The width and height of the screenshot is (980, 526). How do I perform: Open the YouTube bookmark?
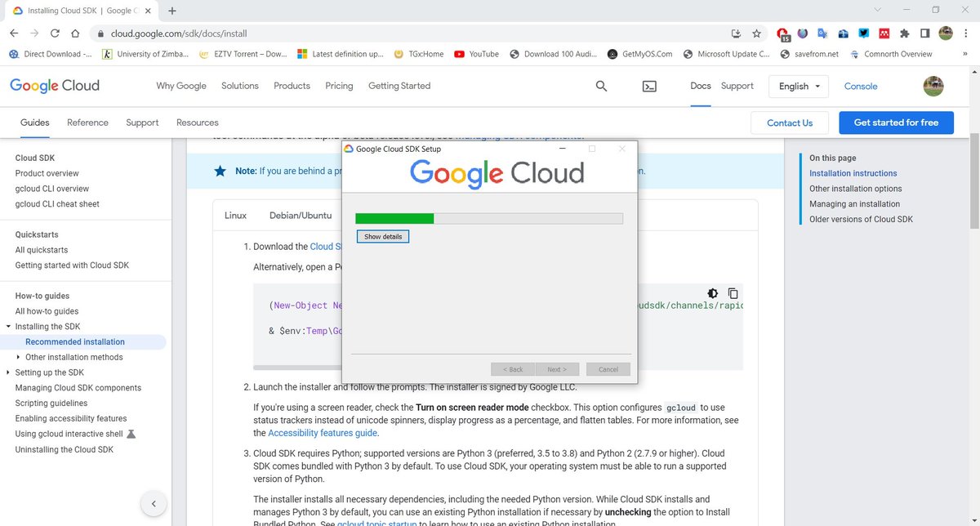coord(477,54)
